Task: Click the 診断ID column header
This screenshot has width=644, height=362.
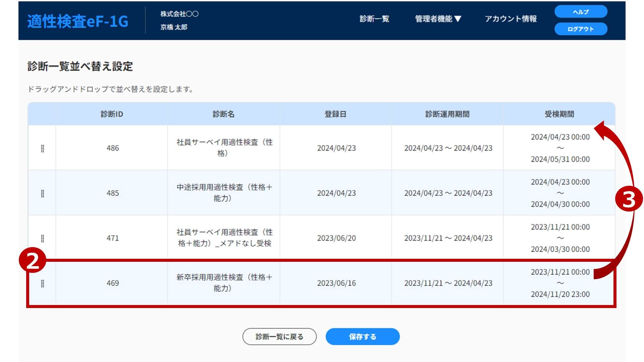Action: pyautogui.click(x=112, y=114)
